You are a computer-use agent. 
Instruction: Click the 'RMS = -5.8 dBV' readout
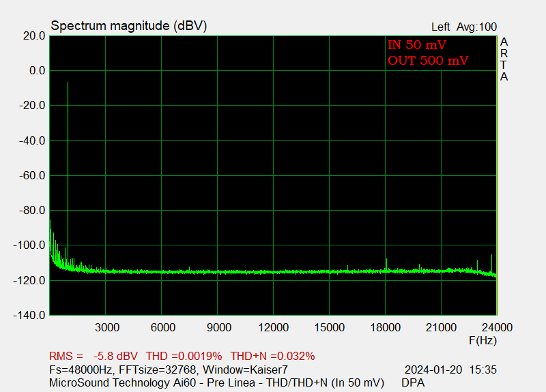(94, 356)
